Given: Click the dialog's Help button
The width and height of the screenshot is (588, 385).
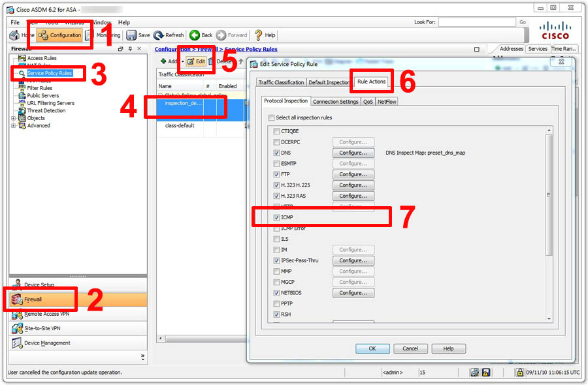Looking at the screenshot, I should pos(448,348).
